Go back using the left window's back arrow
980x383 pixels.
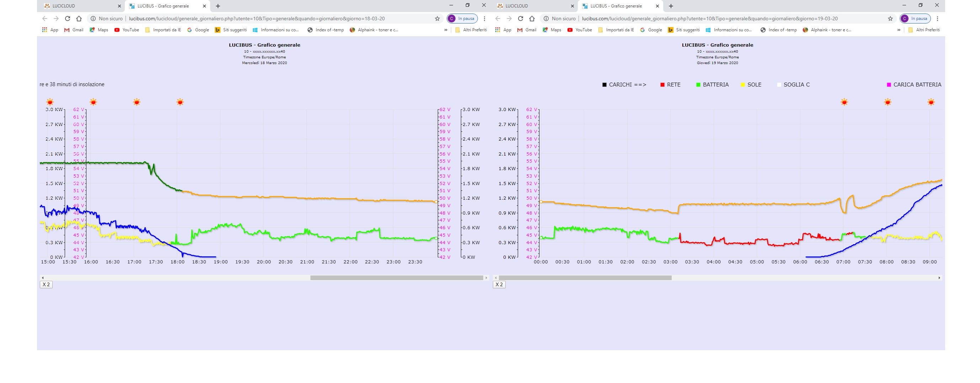44,19
